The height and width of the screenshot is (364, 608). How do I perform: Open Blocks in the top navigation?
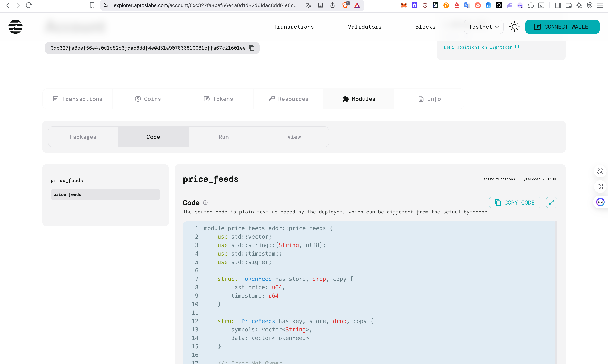pyautogui.click(x=425, y=27)
